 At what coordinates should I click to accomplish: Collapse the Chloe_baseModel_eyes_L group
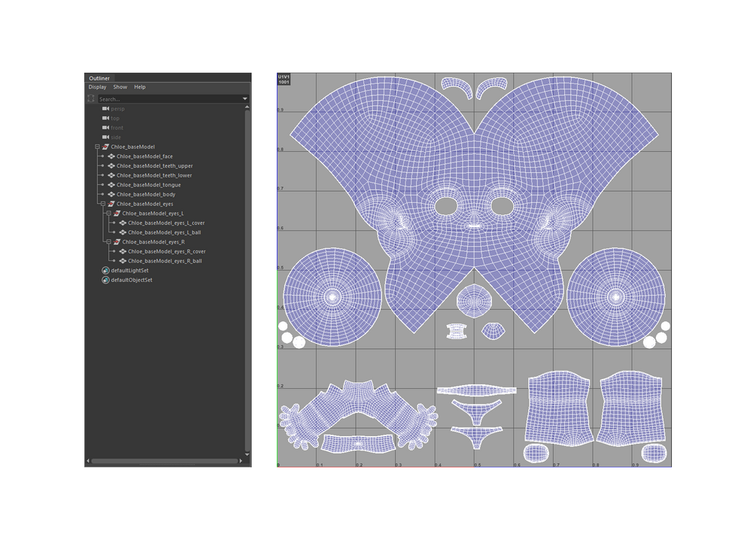109,213
